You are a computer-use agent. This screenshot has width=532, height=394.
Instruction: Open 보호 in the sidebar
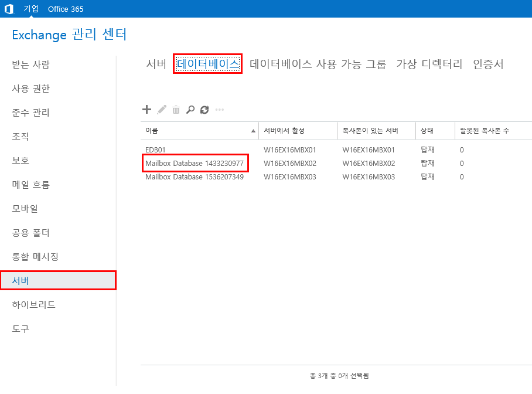click(x=21, y=160)
